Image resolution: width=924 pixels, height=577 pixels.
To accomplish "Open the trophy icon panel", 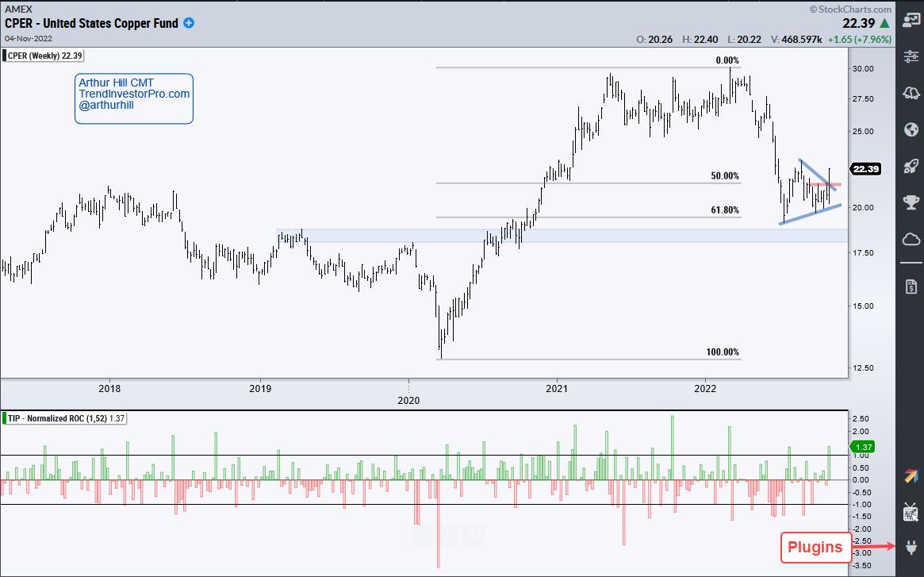I will click(910, 202).
